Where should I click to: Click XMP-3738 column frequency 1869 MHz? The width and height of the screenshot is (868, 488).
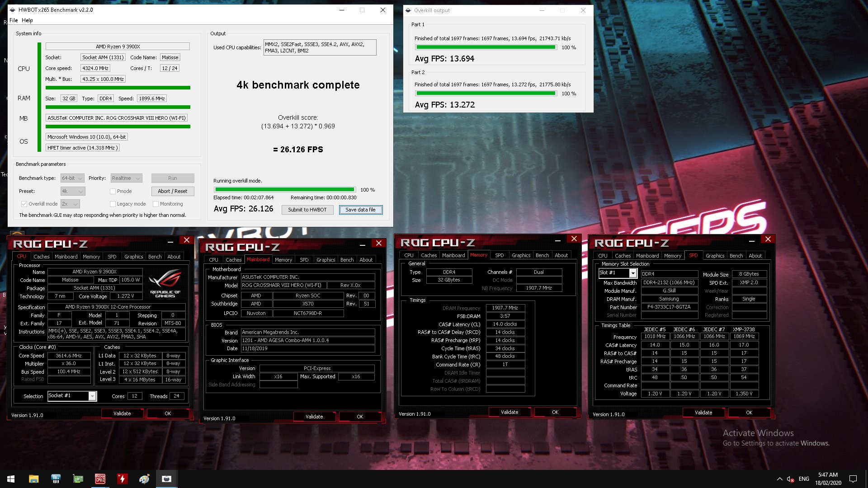pos(744,337)
